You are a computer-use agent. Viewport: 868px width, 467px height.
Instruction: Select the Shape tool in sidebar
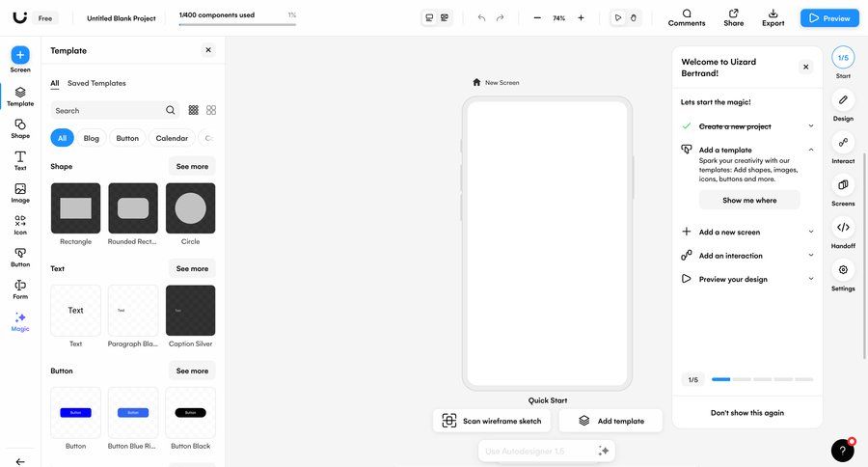pyautogui.click(x=20, y=128)
